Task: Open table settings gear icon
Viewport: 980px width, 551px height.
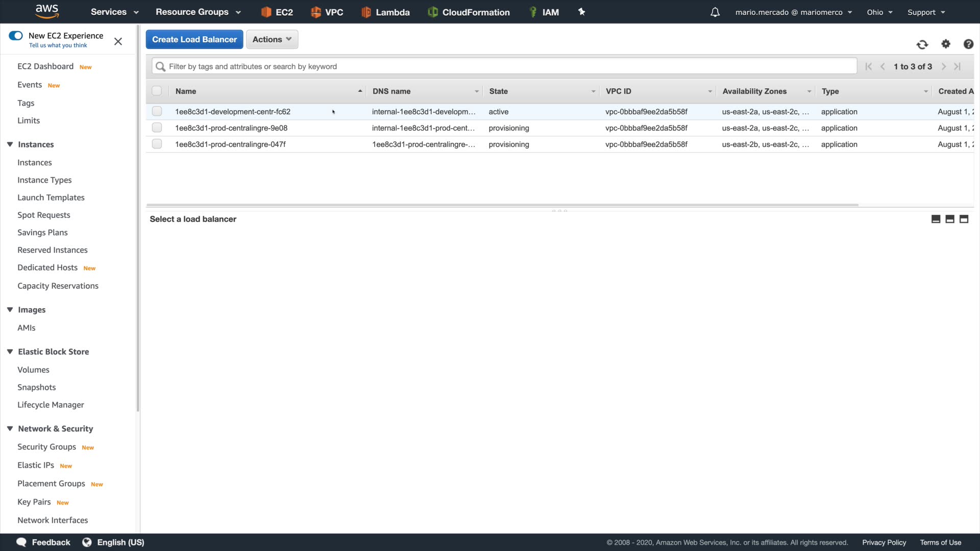Action: pyautogui.click(x=946, y=44)
